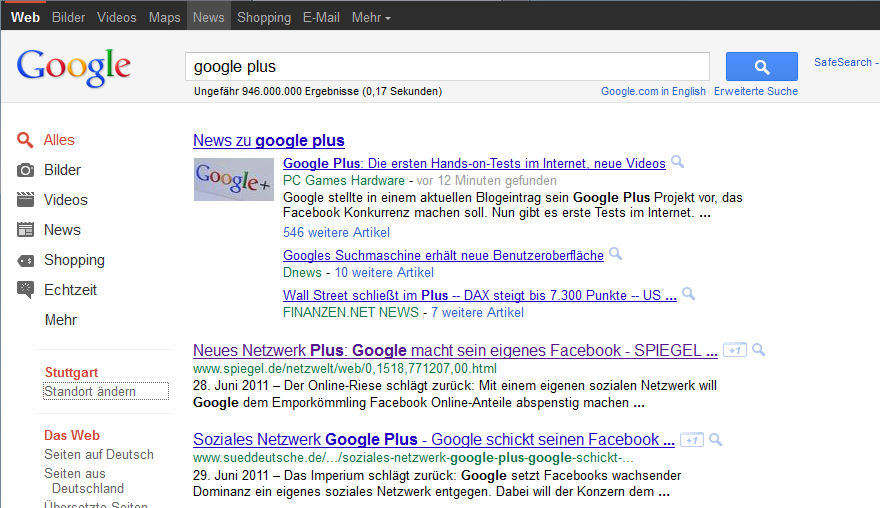Expand the Mehr dropdown in top bar
880x508 pixels.
coord(371,17)
